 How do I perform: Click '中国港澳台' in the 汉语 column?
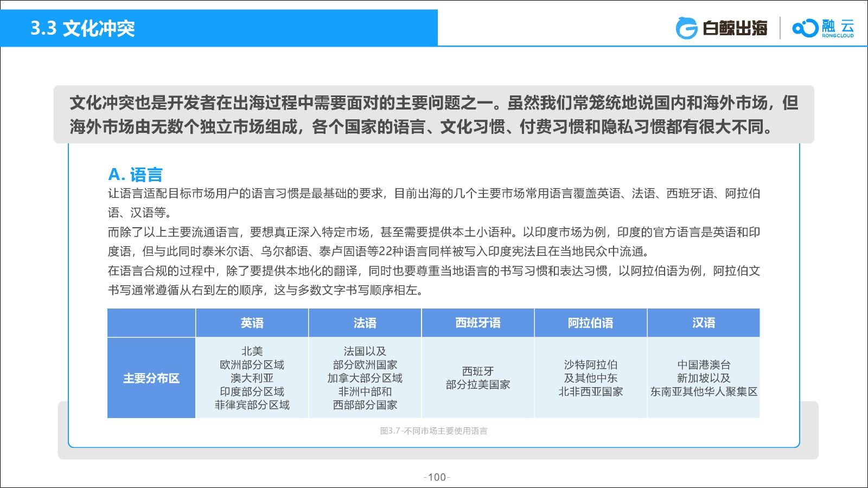pyautogui.click(x=704, y=365)
